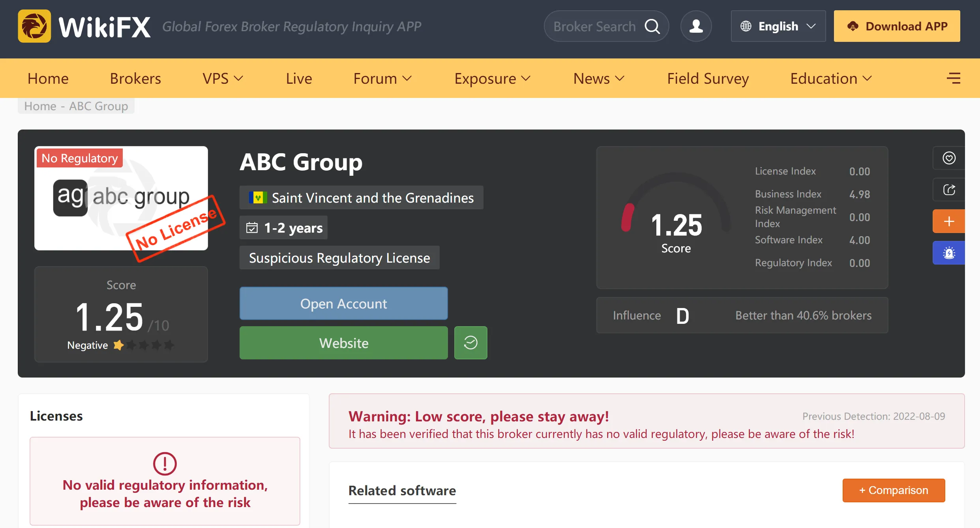Click the green website check icon button
Image resolution: width=980 pixels, height=528 pixels.
click(x=470, y=343)
